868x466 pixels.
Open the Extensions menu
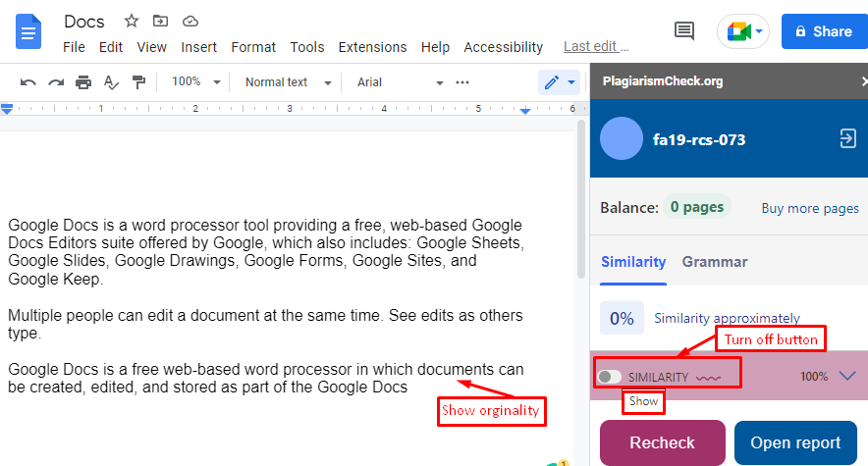tap(372, 47)
